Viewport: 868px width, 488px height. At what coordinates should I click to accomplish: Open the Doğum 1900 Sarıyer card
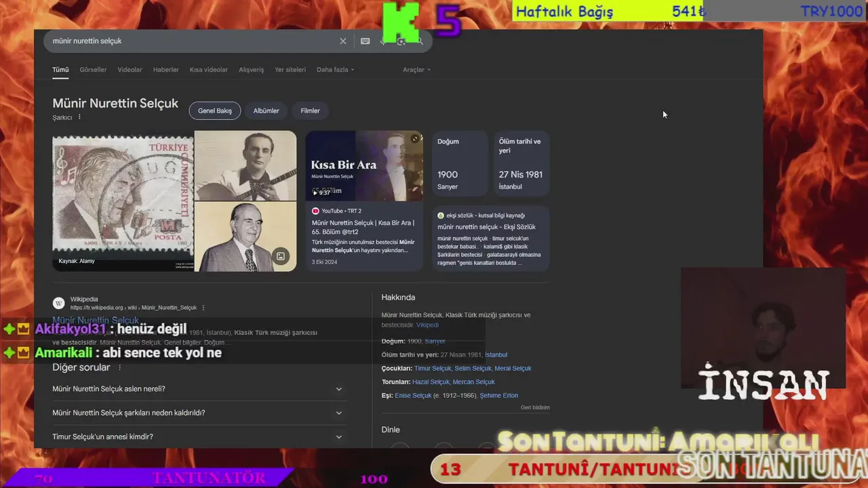(x=460, y=164)
